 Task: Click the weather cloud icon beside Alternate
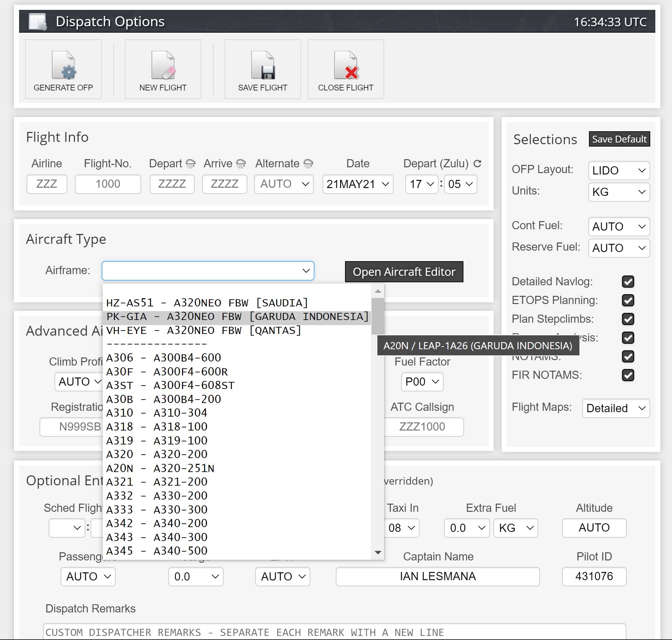tap(308, 164)
